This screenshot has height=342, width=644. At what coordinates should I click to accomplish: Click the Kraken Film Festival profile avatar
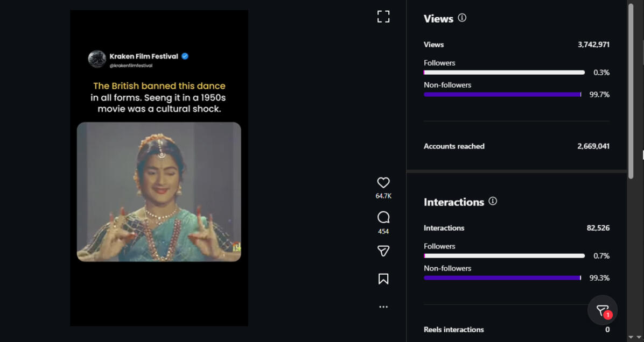coord(97,59)
